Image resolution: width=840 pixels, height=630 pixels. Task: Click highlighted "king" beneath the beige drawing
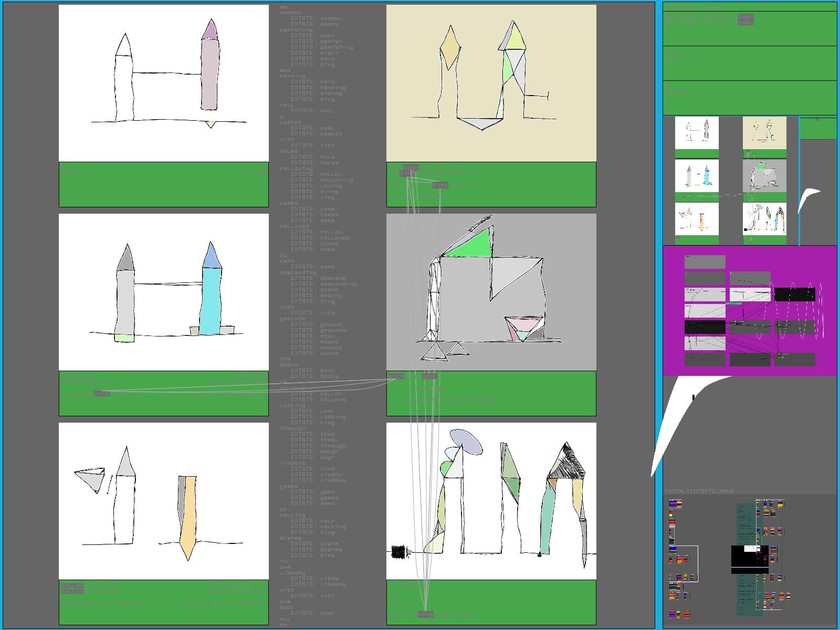tap(440, 185)
